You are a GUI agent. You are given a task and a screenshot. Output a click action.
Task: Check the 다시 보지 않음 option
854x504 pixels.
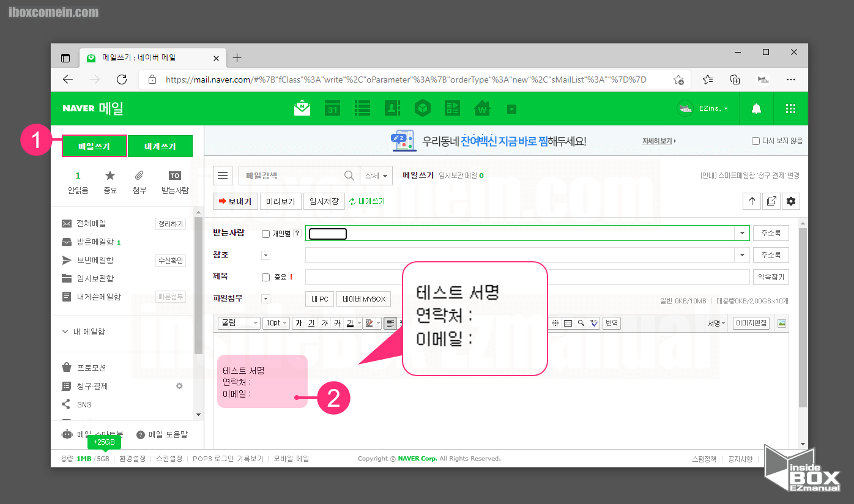point(756,140)
